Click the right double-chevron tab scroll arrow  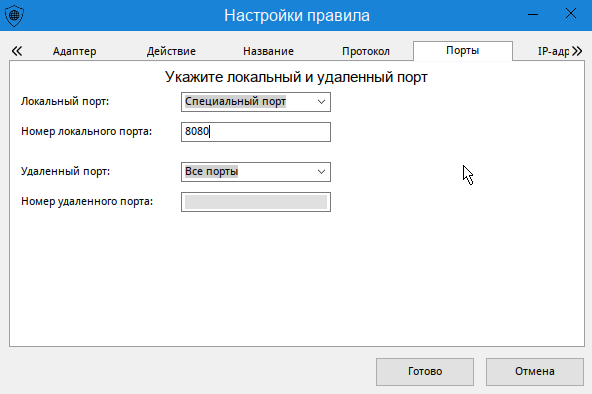point(577,51)
